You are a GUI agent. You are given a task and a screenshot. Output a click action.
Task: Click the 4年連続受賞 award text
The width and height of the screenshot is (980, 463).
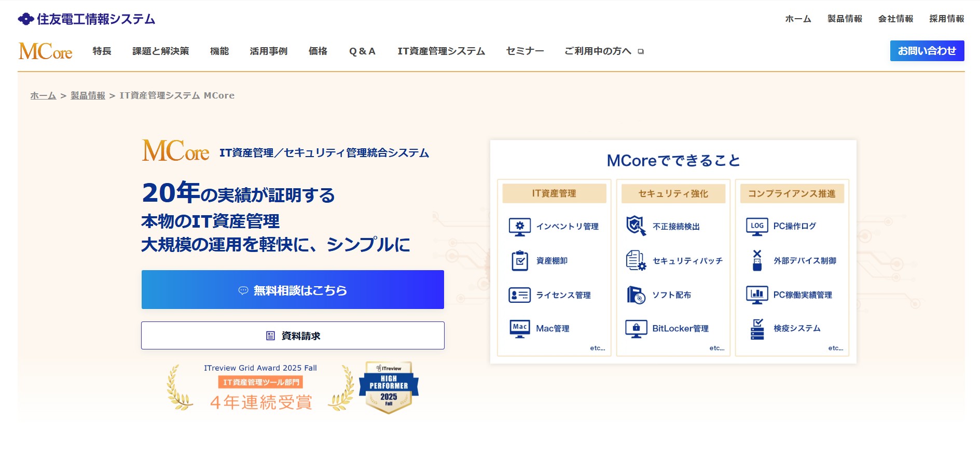coord(261,402)
